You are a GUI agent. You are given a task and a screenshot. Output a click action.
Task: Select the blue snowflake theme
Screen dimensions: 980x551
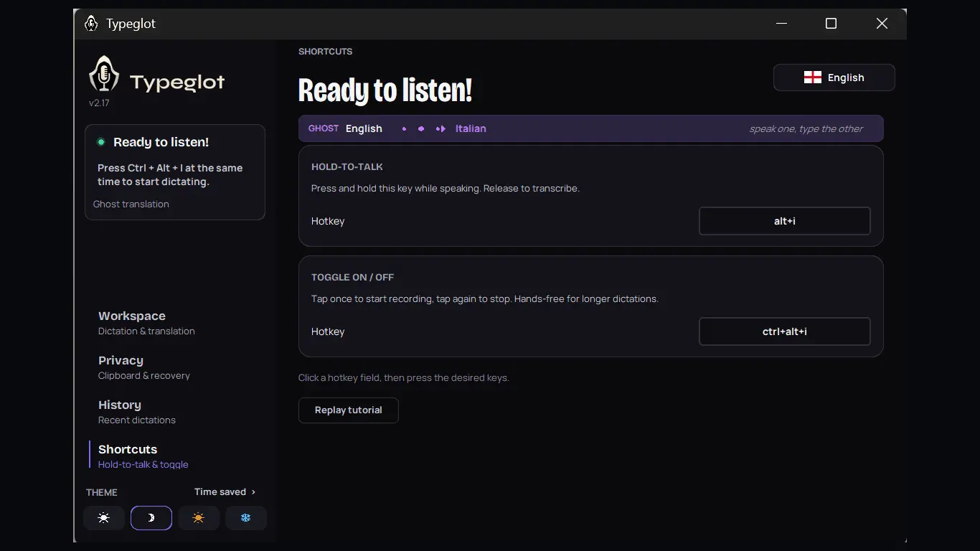246,518
